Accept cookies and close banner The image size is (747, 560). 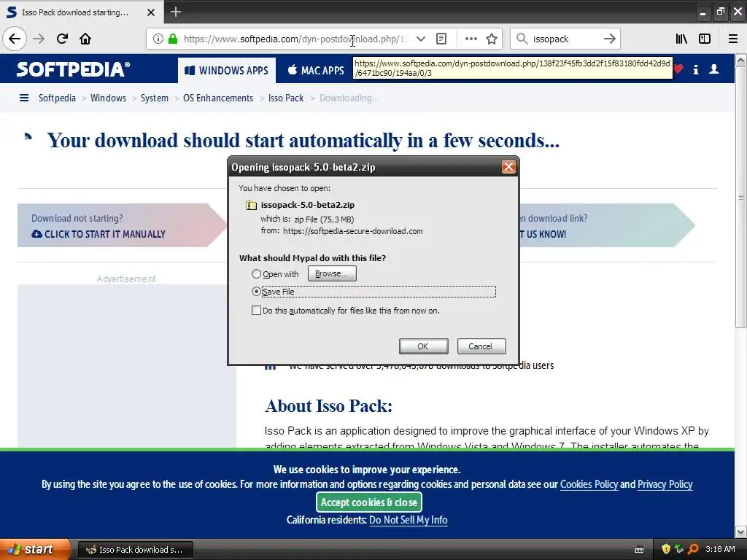coord(368,502)
